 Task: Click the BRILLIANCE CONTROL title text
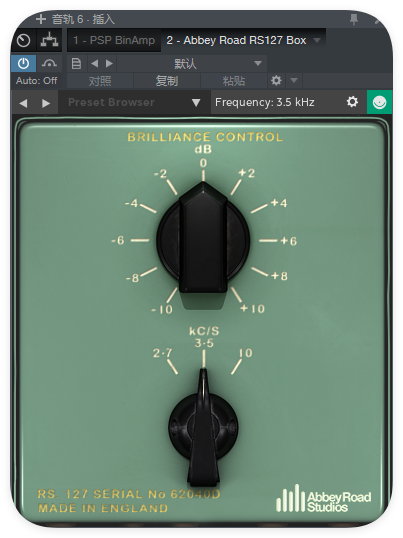coord(205,137)
